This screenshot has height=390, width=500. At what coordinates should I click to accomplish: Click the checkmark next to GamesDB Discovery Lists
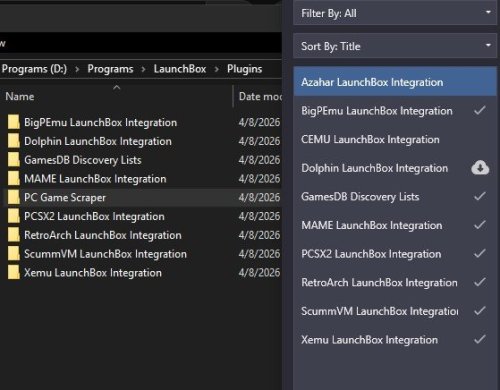pos(480,196)
